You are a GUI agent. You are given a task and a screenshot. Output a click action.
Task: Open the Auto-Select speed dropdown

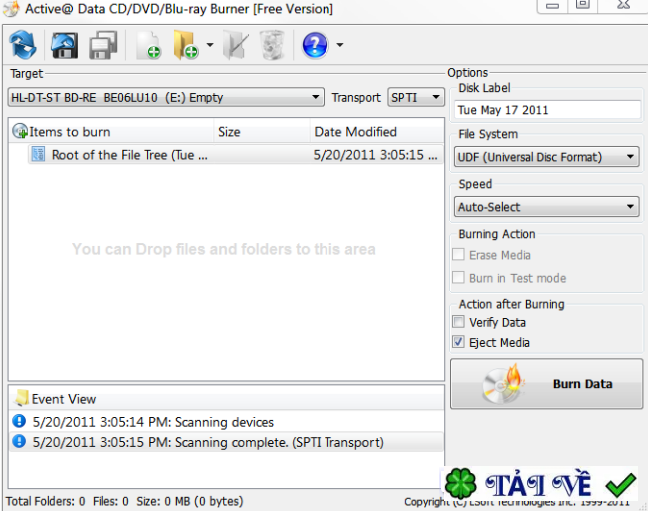click(546, 206)
